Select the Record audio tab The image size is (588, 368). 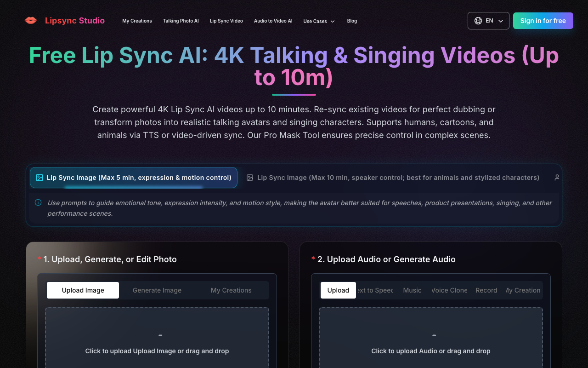(486, 290)
